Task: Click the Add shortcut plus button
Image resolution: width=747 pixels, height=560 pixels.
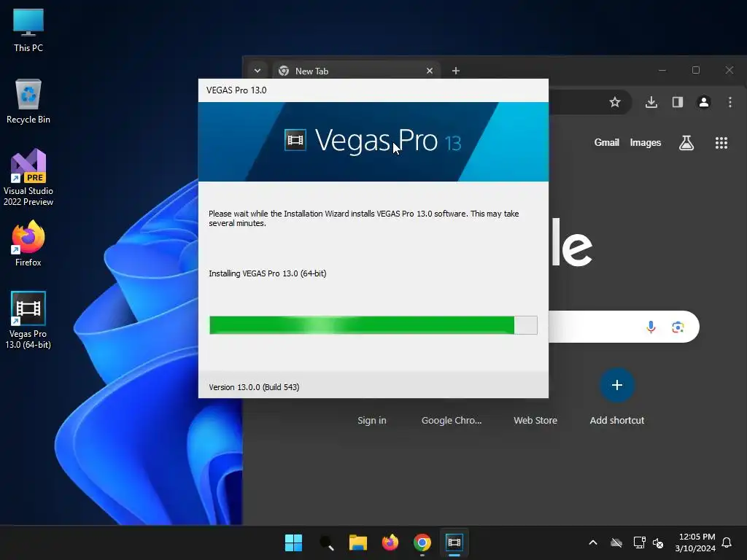Action: pyautogui.click(x=617, y=385)
